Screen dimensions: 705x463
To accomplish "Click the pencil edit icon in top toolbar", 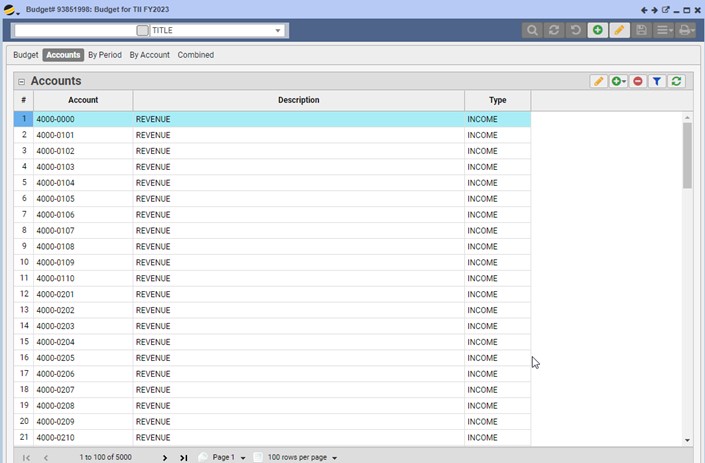I will [x=619, y=31].
